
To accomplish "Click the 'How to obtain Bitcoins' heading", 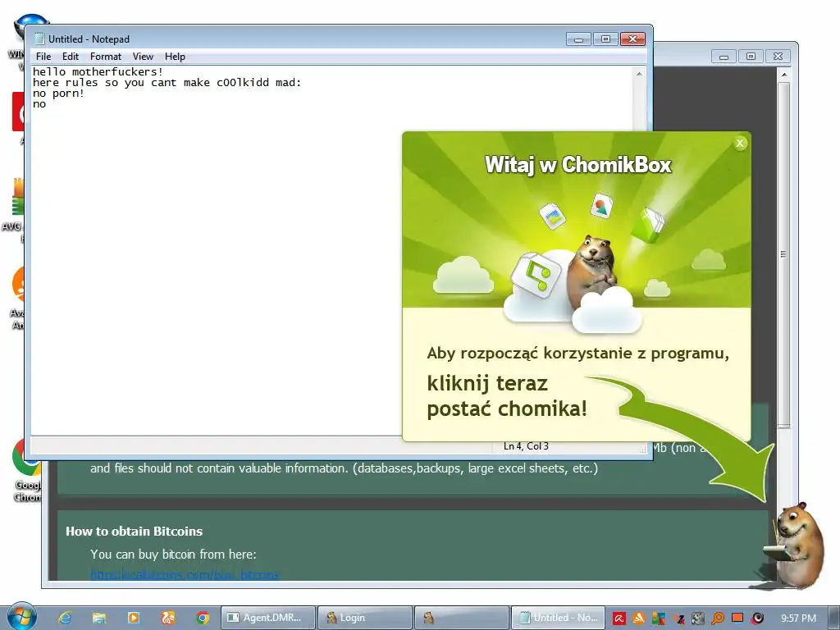I will (x=134, y=531).
